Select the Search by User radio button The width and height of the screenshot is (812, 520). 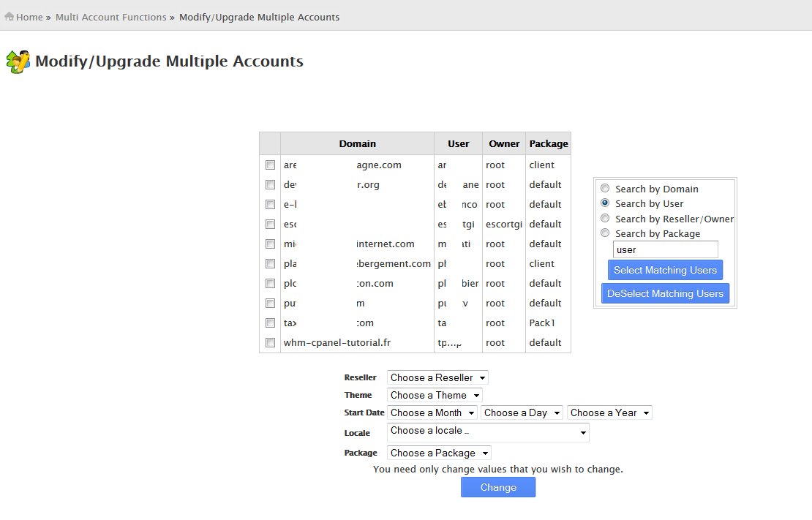point(605,203)
